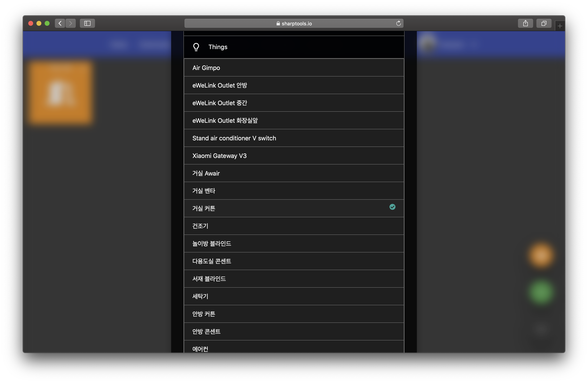
Task: Show all tabs overview icon
Action: [544, 23]
